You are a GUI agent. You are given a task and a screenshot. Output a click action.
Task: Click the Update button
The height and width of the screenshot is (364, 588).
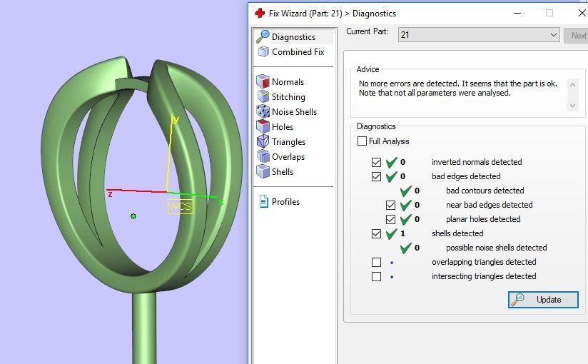[543, 300]
